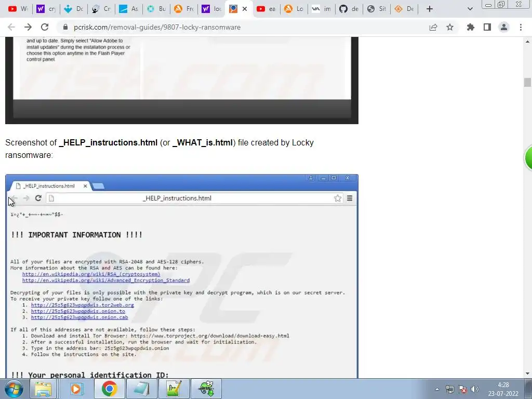Open Chrome's three-dot menu
Screen dimensions: 532x399
coord(521,27)
